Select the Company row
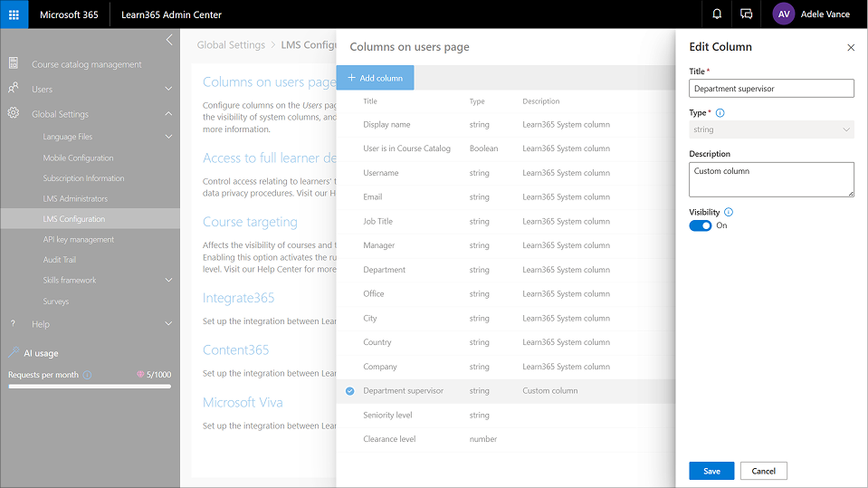Viewport: 868px width, 488px height. (505, 367)
